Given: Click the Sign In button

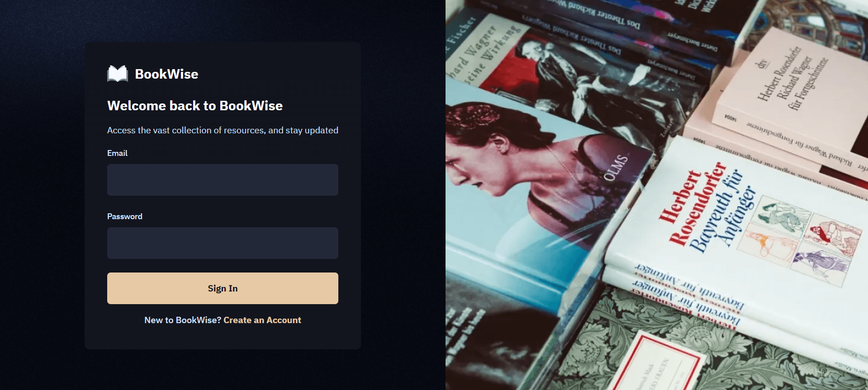Looking at the screenshot, I should (223, 288).
